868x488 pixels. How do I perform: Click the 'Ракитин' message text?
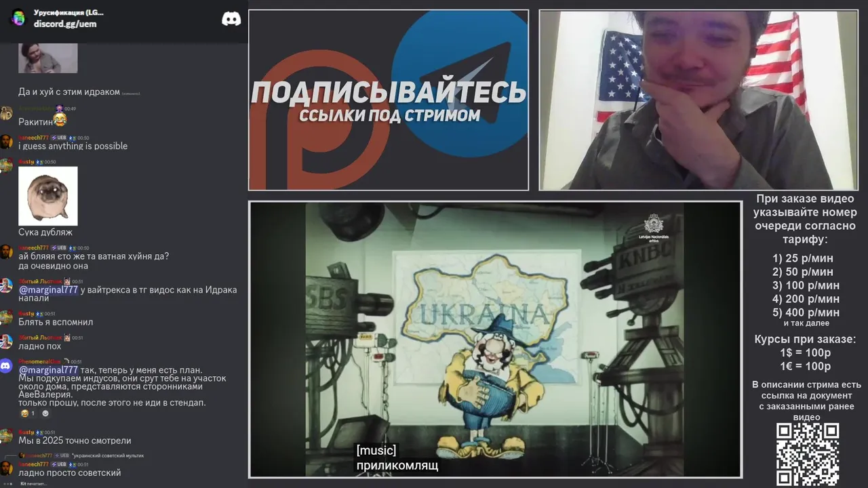[x=35, y=122]
